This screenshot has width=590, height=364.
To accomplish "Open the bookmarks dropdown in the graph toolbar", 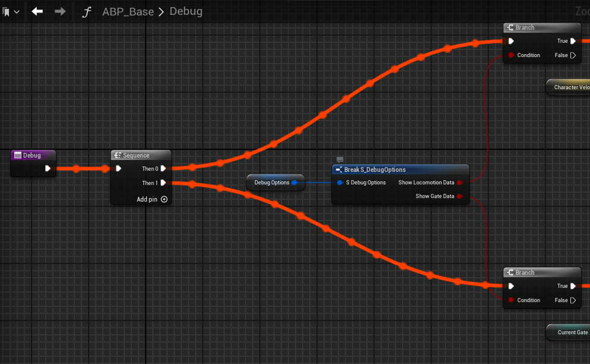I will [x=11, y=12].
